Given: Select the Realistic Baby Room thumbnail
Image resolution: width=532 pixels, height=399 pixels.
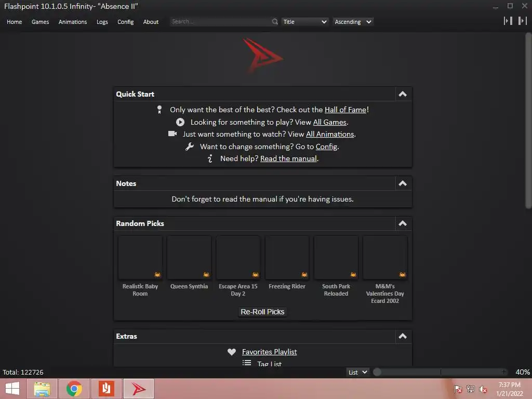Looking at the screenshot, I should pyautogui.click(x=140, y=258).
